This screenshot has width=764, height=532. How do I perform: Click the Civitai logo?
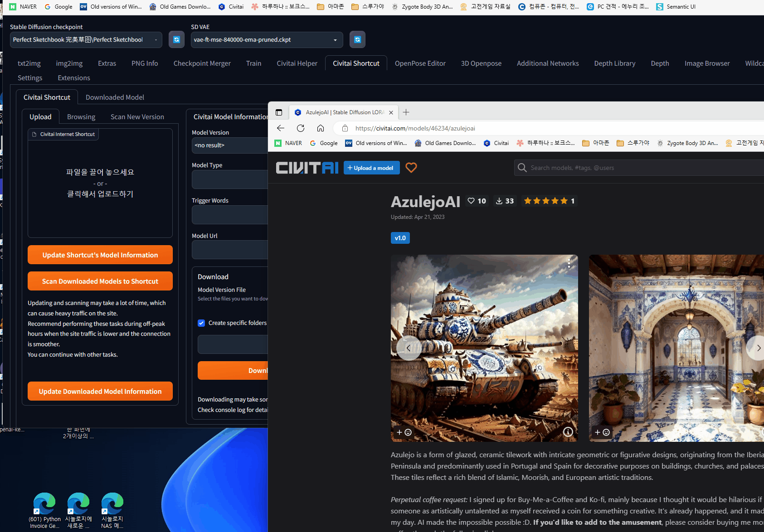[x=307, y=168]
